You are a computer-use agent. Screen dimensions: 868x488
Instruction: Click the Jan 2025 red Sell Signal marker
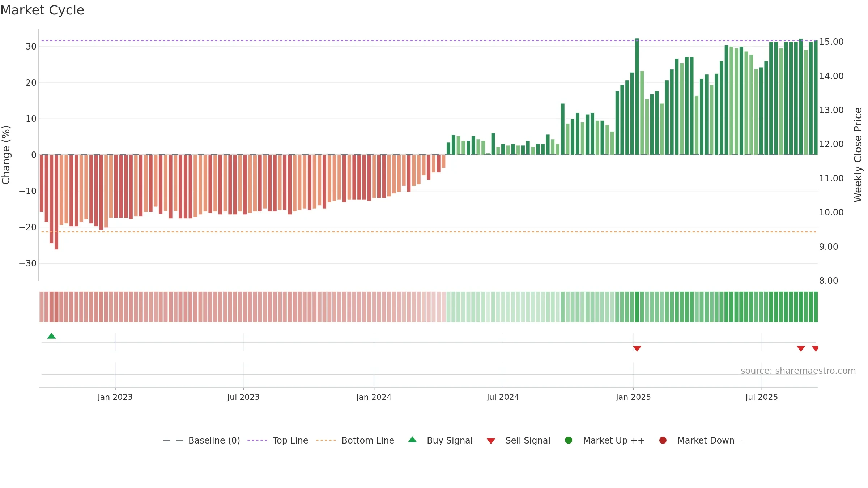637,348
